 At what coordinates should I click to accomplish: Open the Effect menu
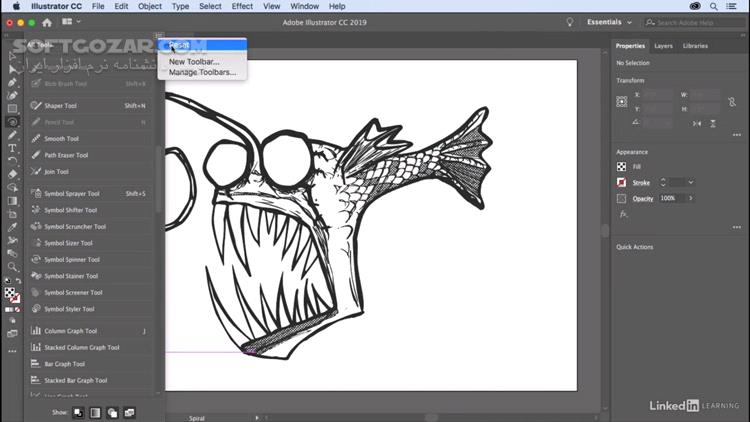click(242, 6)
